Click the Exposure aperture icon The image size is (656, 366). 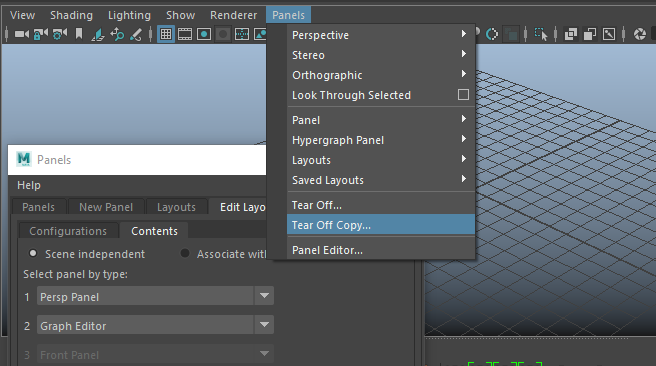pos(640,34)
